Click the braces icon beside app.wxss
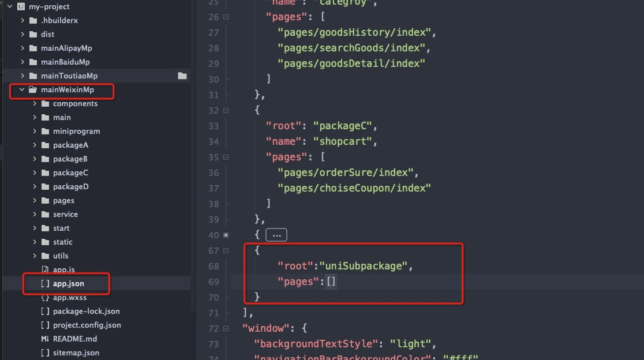 pyautogui.click(x=45, y=297)
